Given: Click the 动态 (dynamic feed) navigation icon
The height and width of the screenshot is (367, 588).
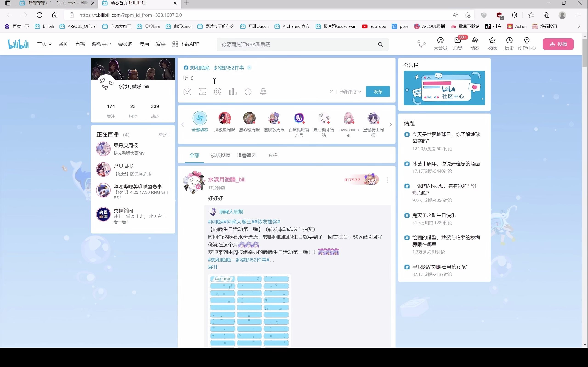Looking at the screenshot, I should tap(475, 44).
